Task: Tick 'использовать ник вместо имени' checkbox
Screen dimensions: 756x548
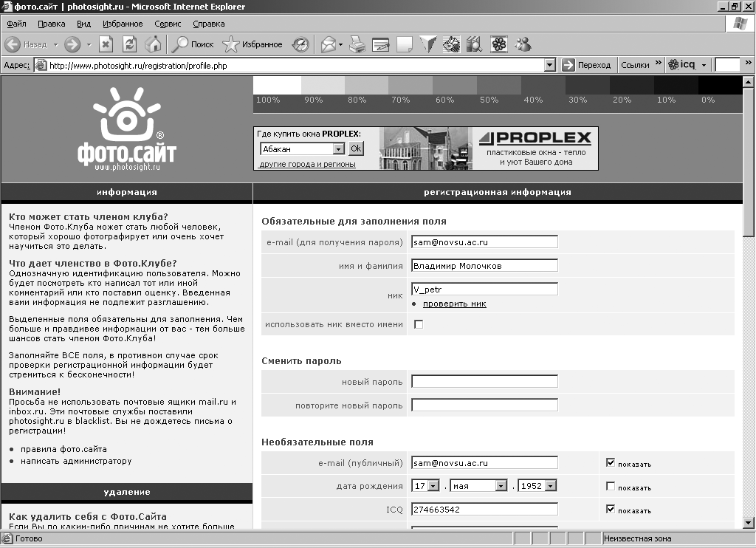Action: (x=419, y=324)
